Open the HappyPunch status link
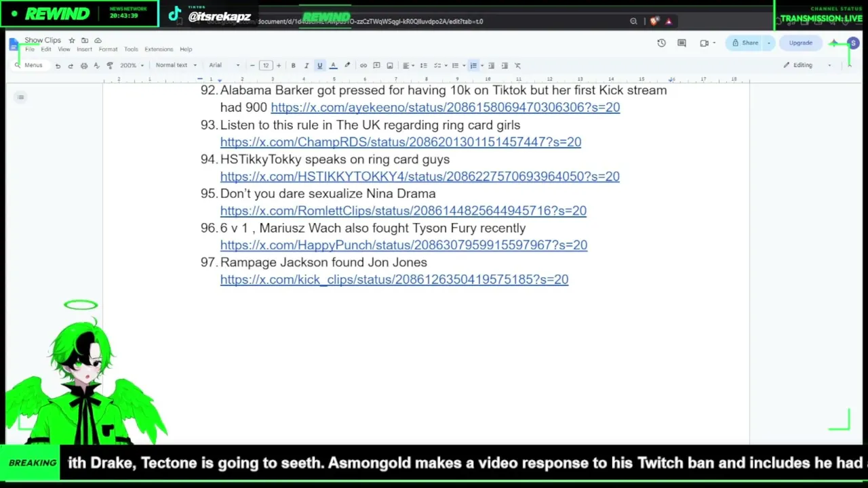The height and width of the screenshot is (488, 868). (403, 245)
